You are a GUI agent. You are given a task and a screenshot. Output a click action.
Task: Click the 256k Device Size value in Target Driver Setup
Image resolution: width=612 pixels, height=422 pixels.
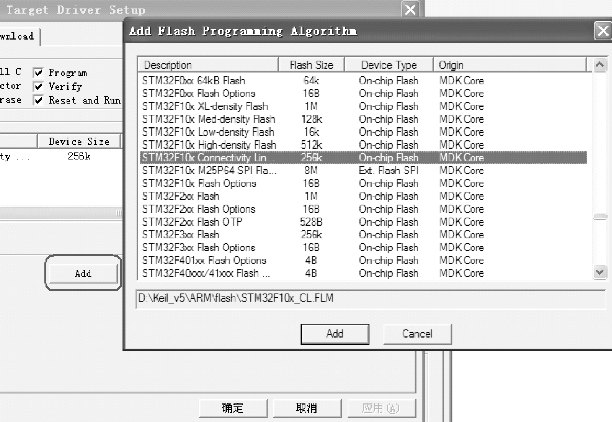point(79,156)
